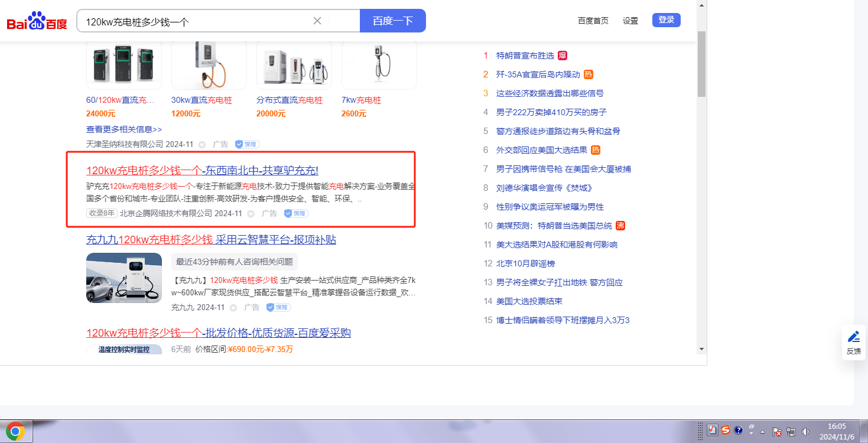
Task: Open dropdown arrow after 充九九 2024-11
Action: [x=233, y=308]
